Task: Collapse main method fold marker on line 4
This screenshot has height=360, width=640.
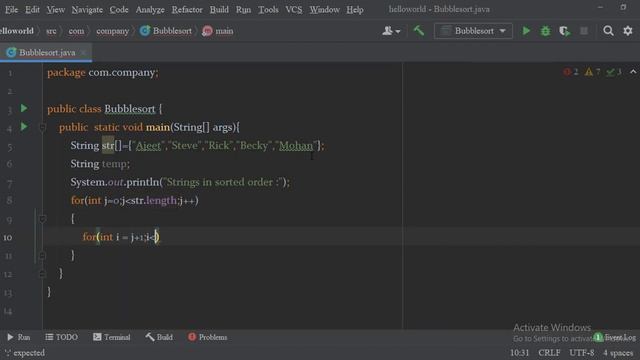Action: click(x=42, y=127)
